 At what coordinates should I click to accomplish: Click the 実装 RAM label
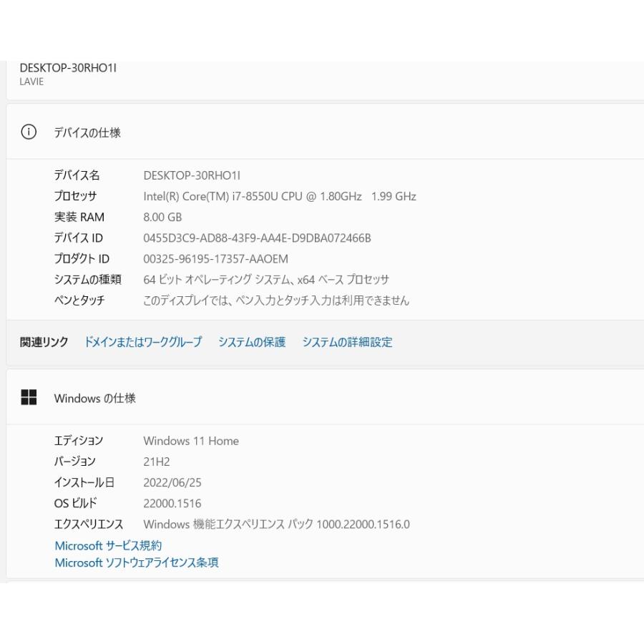(x=79, y=218)
